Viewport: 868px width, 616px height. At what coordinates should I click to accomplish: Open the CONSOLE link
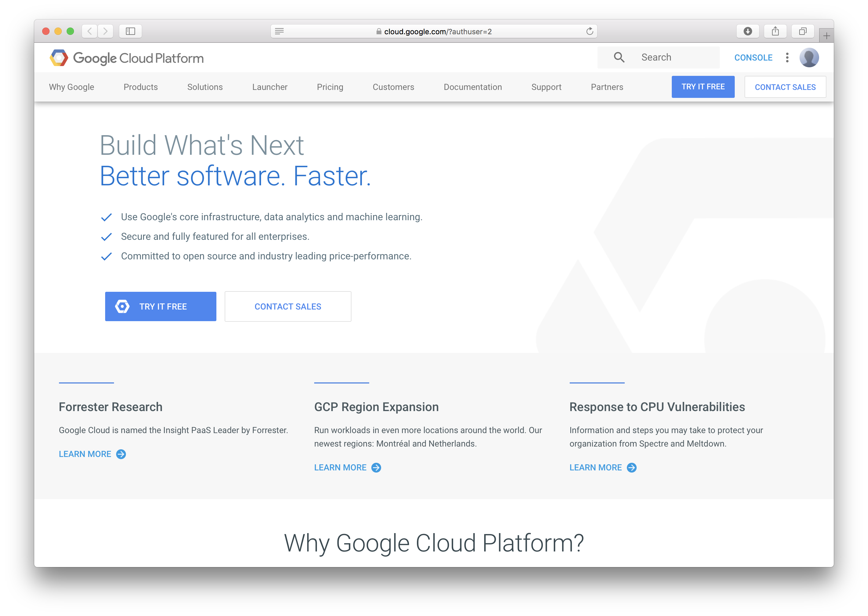(x=753, y=58)
